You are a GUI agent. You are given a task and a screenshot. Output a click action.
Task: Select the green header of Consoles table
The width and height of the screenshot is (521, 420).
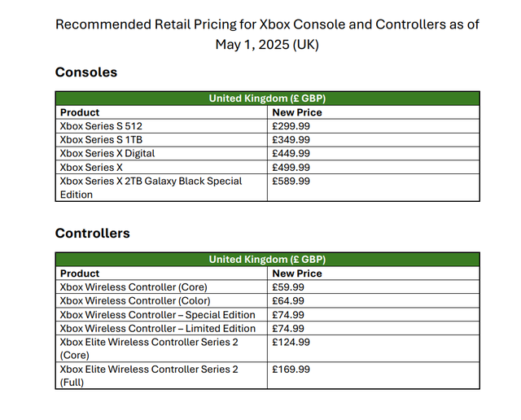(267, 98)
